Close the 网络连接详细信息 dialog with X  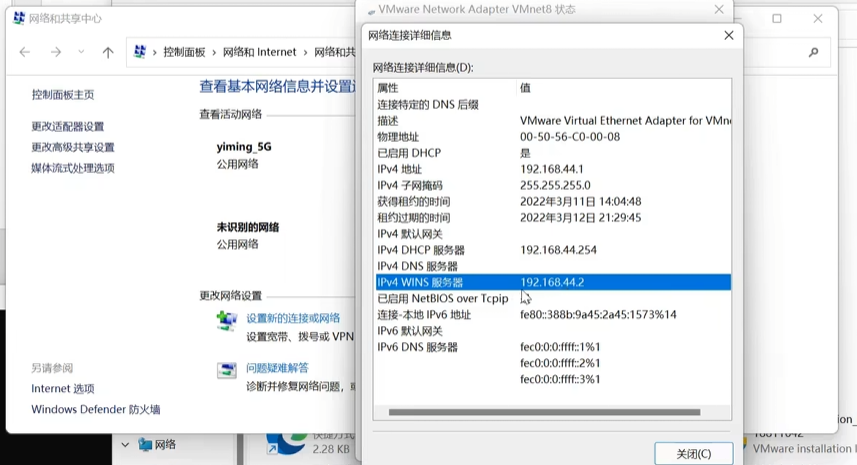(728, 35)
